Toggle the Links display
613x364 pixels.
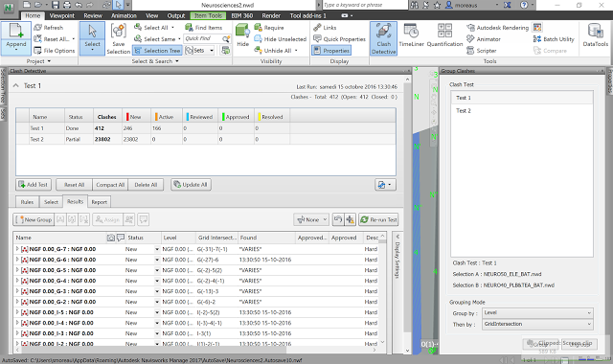coord(325,28)
